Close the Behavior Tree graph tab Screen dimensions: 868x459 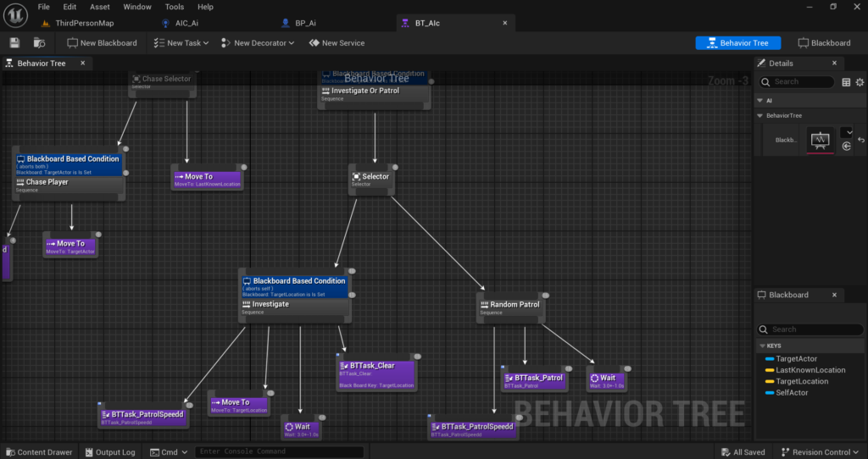coord(82,63)
